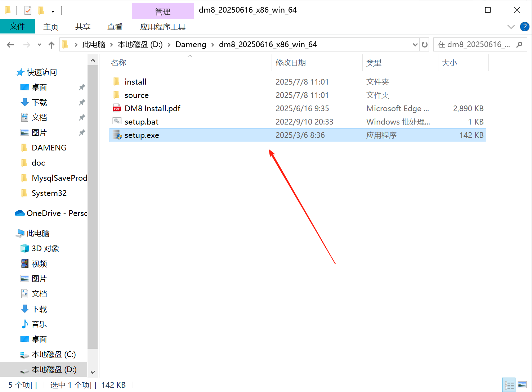Click properties icon in quick access toolbar

point(28,10)
